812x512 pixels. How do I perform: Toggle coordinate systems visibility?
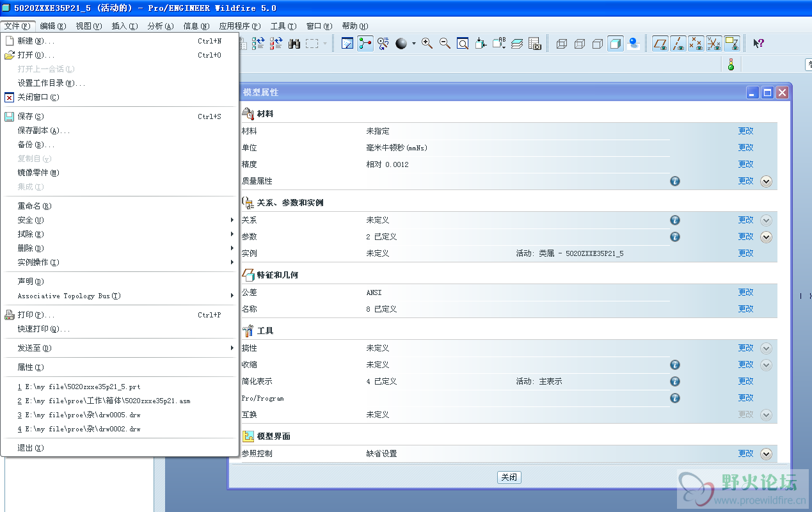point(714,44)
